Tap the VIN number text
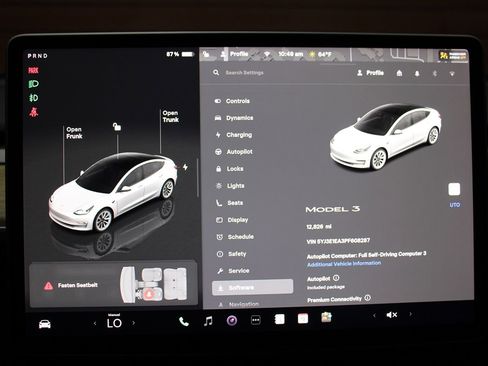Screen dimensions: 488x366 point(338,241)
